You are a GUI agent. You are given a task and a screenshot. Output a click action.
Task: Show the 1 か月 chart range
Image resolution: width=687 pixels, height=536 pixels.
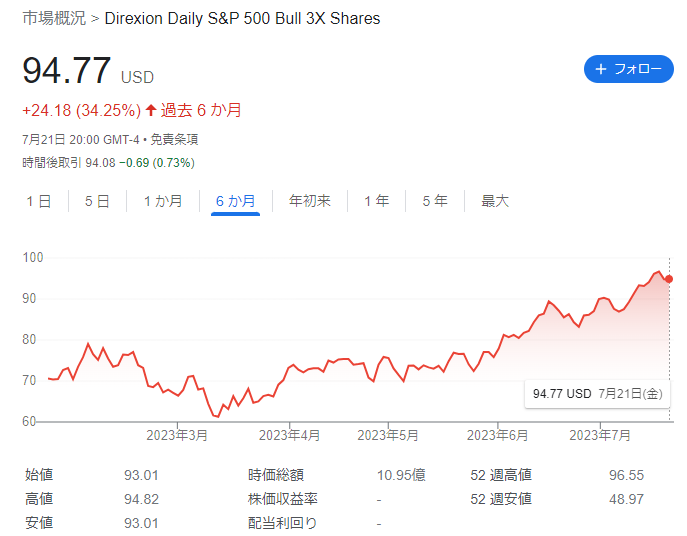coord(163,201)
